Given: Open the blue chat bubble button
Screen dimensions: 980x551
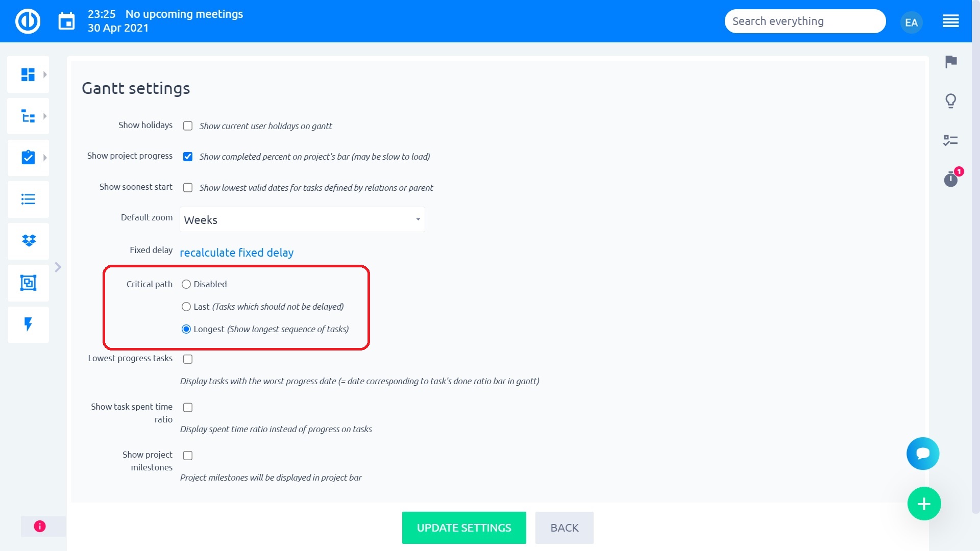Looking at the screenshot, I should (923, 454).
